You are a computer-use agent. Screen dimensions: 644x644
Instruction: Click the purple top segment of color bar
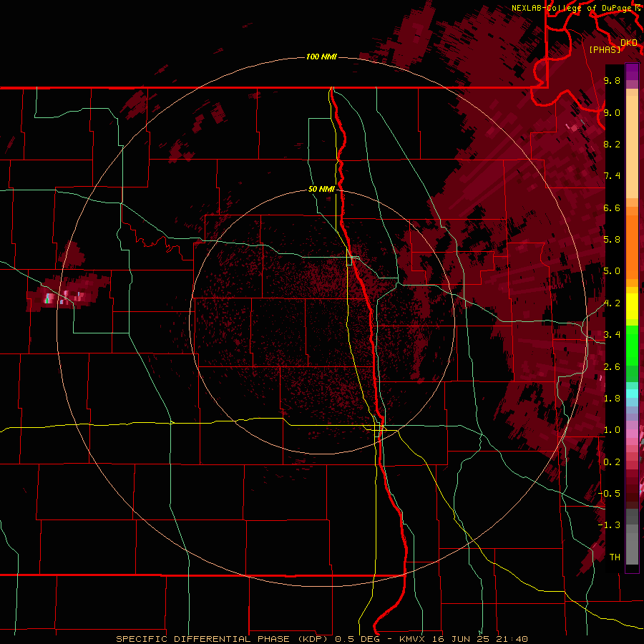coord(632,72)
